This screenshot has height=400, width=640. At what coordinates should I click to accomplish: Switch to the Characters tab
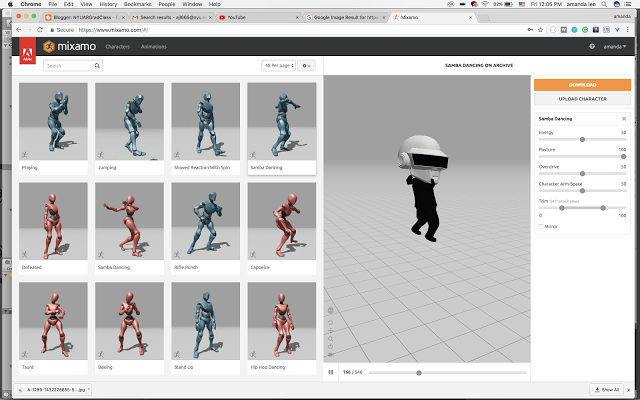point(118,47)
